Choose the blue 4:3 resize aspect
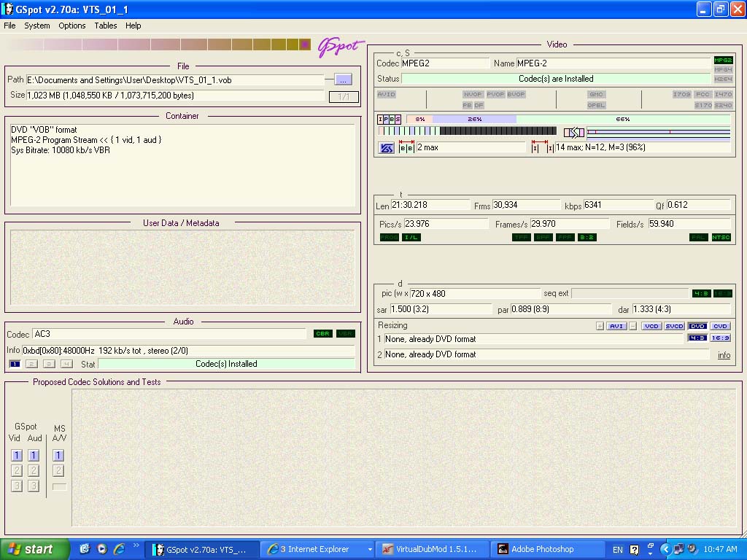 (x=697, y=338)
